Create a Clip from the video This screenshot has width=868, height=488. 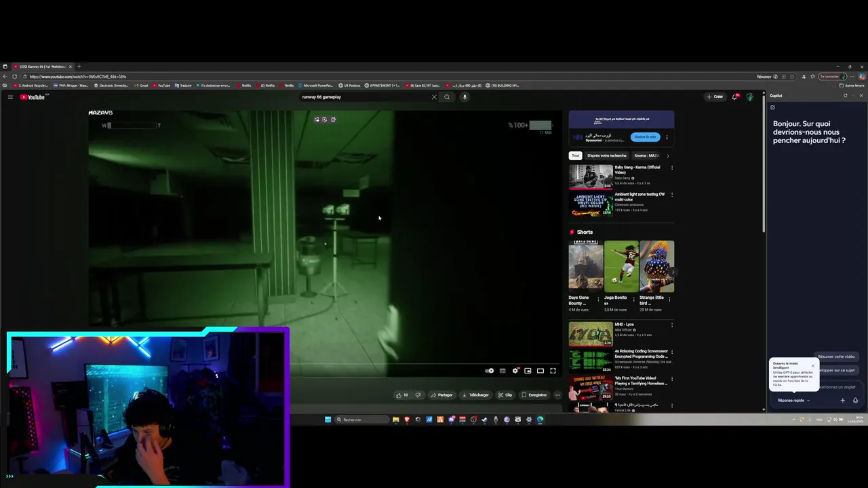pyautogui.click(x=505, y=395)
